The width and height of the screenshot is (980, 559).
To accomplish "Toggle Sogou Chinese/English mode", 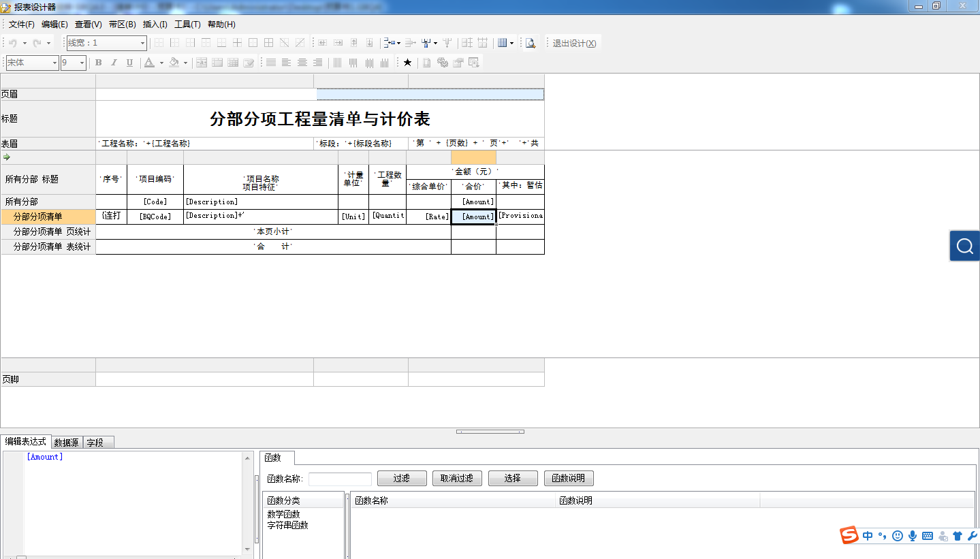I will 868,536.
